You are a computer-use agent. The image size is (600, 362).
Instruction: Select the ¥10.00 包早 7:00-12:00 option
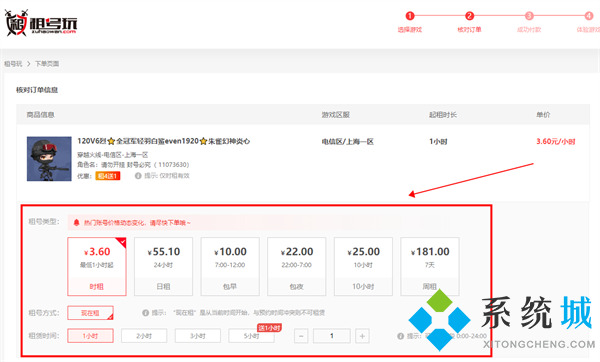pyautogui.click(x=230, y=266)
